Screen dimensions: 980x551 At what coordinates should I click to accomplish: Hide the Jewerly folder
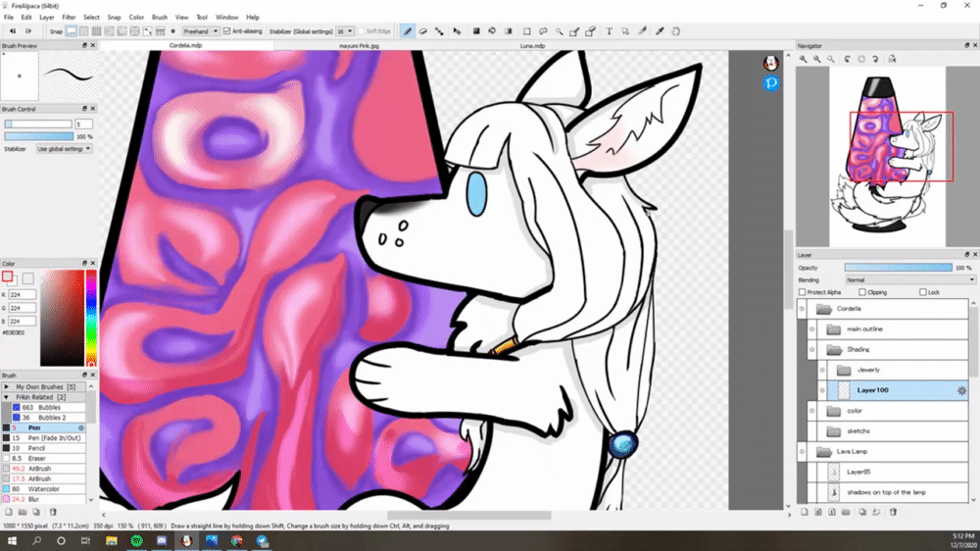pyautogui.click(x=822, y=371)
